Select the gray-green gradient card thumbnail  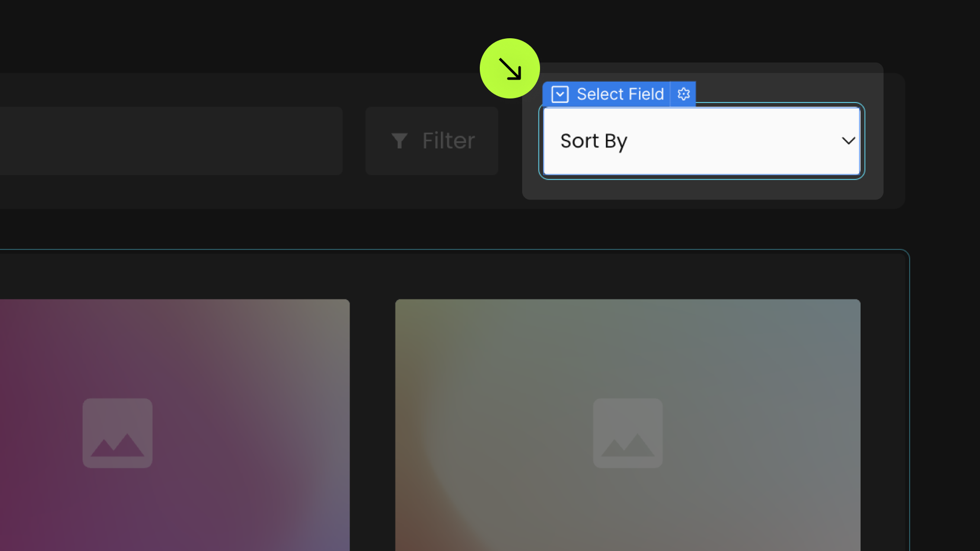(628, 425)
